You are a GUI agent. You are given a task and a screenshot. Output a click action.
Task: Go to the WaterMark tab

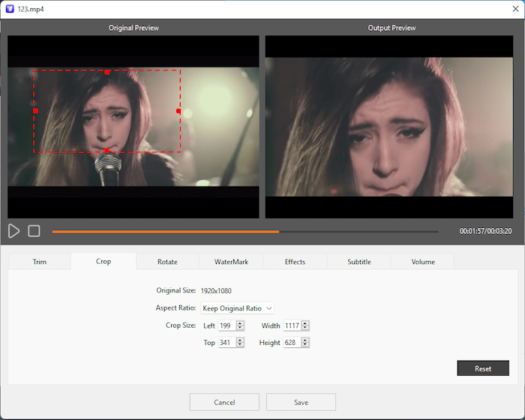pos(231,262)
